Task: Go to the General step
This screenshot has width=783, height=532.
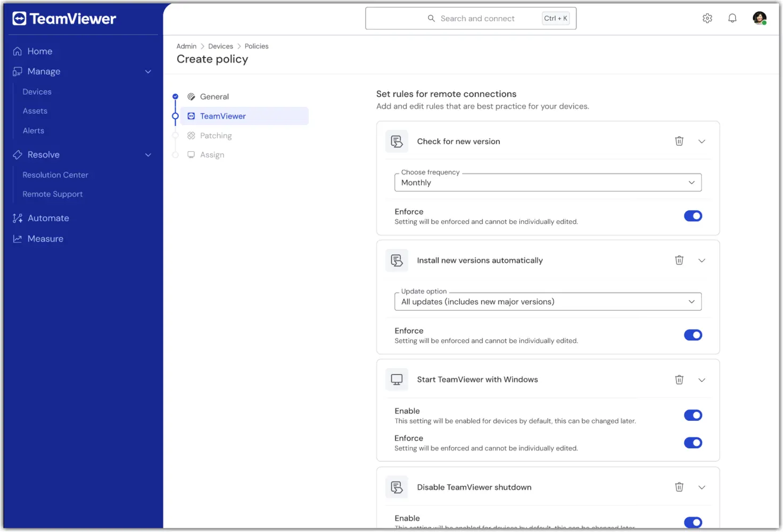Action: click(x=215, y=97)
